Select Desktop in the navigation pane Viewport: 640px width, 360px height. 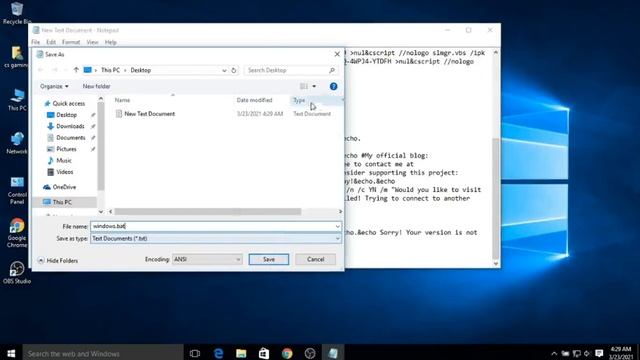[62, 115]
